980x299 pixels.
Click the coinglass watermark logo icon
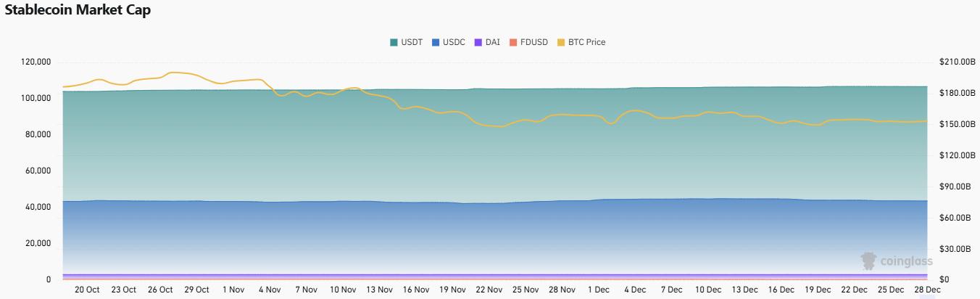pos(868,261)
